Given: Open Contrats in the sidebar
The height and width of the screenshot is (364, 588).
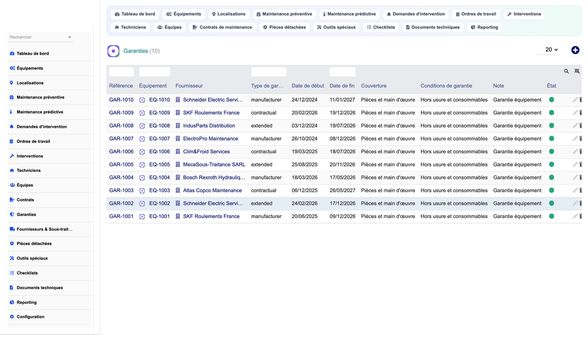Looking at the screenshot, I should (x=25, y=200).
